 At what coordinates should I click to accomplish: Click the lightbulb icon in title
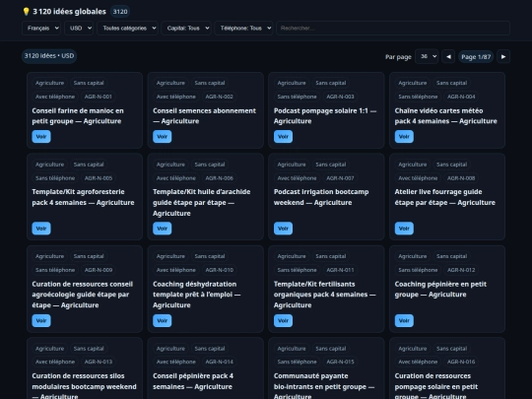pos(27,12)
